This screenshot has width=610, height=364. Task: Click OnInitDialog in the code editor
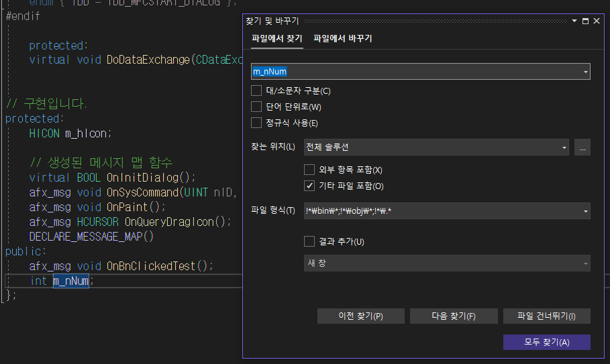142,178
